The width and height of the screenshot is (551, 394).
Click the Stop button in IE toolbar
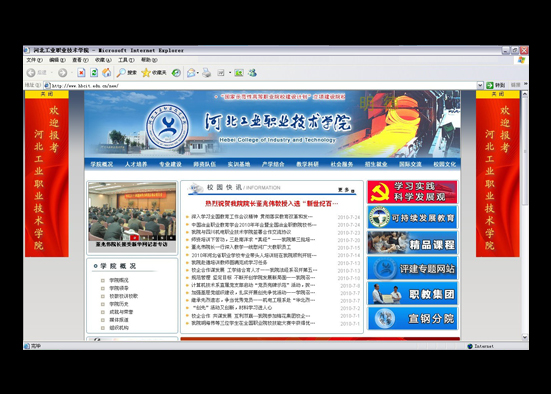tap(81, 73)
